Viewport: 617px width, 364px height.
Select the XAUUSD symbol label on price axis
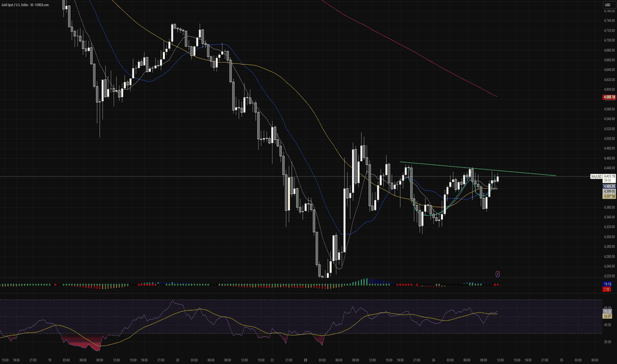point(595,177)
